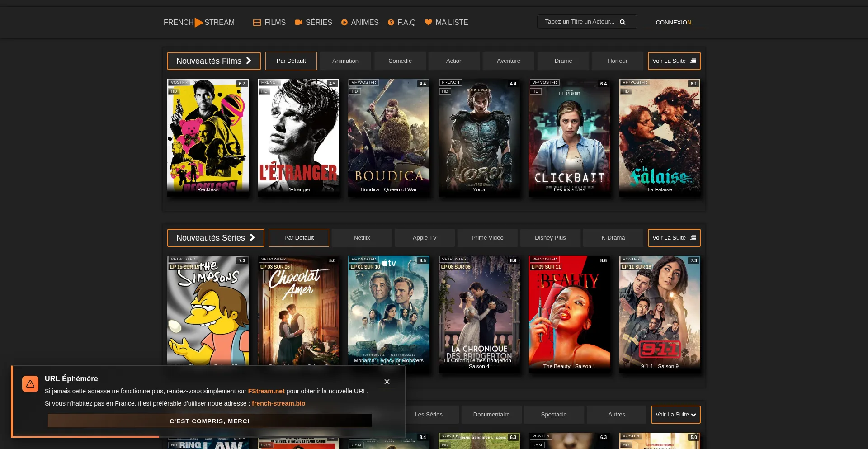Image resolution: width=868 pixels, height=449 pixels.
Task: Open the french-stream.bio link
Action: point(278,403)
